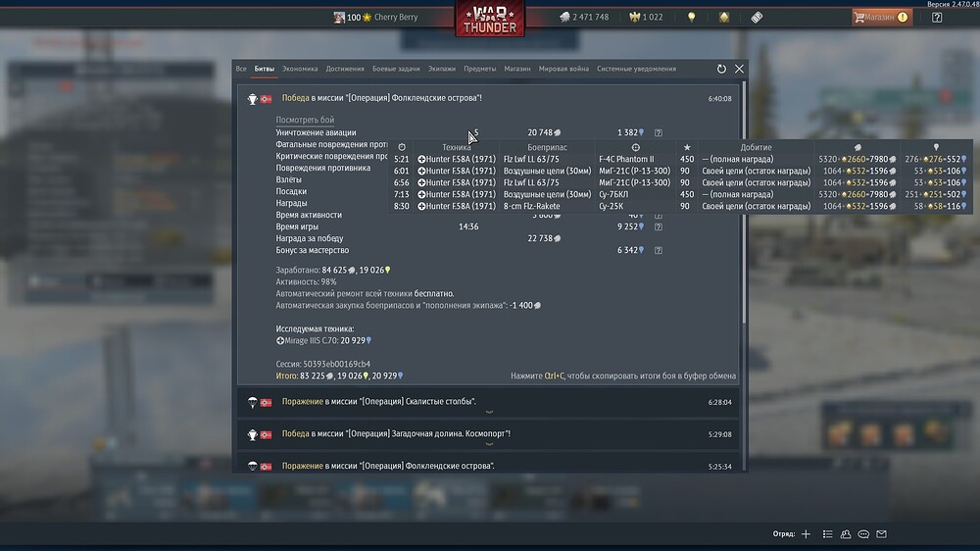
Task: Click the light bulb free research icon
Action: [691, 18]
